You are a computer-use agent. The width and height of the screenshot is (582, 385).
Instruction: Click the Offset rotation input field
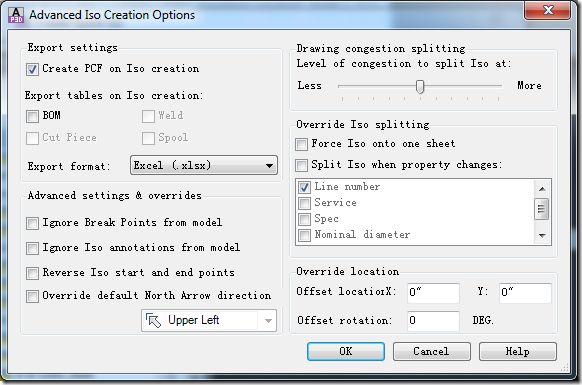pos(433,320)
